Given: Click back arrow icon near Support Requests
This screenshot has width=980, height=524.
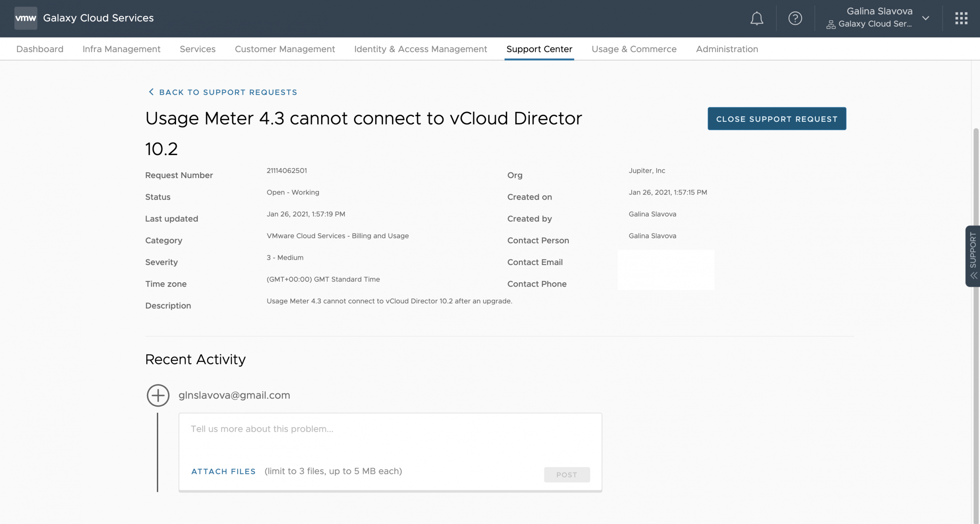Looking at the screenshot, I should pos(151,92).
